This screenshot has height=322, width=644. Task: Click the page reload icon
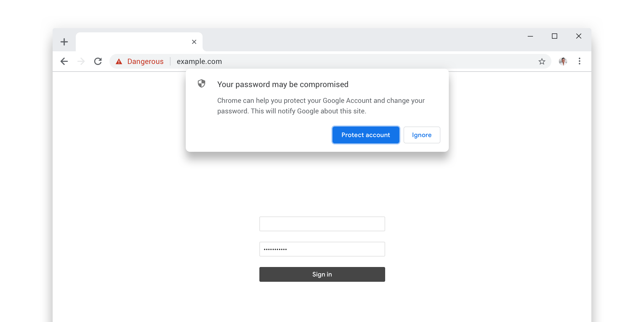click(98, 62)
